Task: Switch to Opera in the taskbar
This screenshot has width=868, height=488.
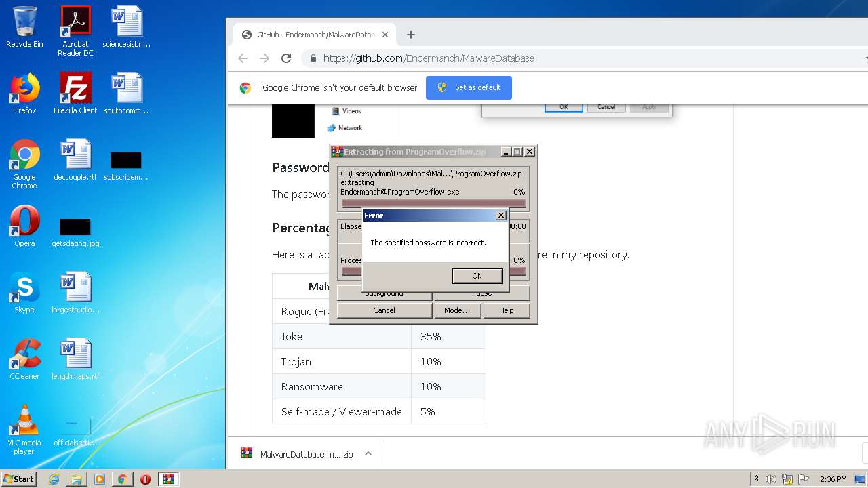Action: (145, 479)
